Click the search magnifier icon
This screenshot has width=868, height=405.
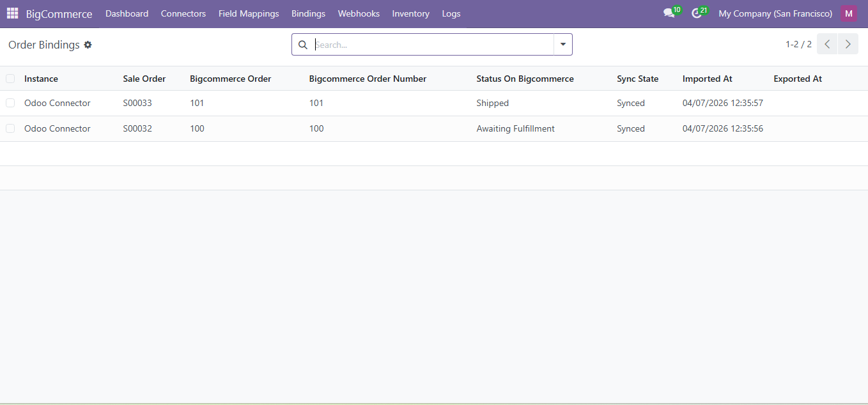[302, 45]
